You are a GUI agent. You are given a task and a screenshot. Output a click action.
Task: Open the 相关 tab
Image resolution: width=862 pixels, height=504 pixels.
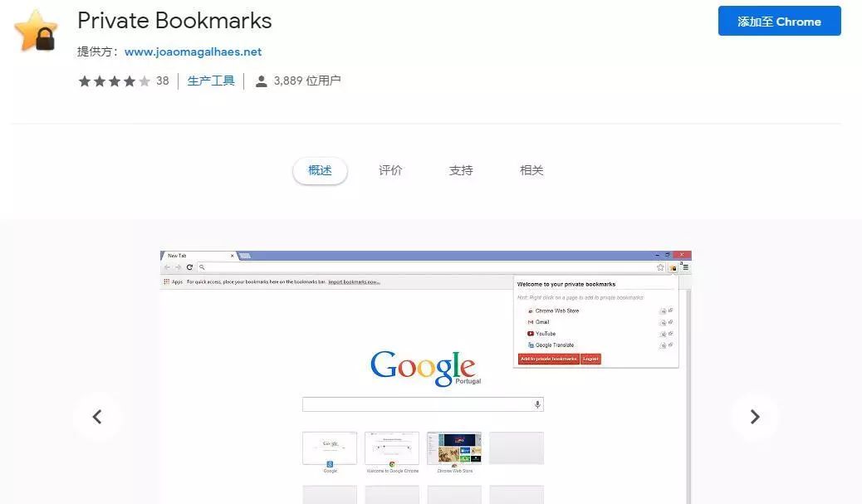pyautogui.click(x=531, y=170)
